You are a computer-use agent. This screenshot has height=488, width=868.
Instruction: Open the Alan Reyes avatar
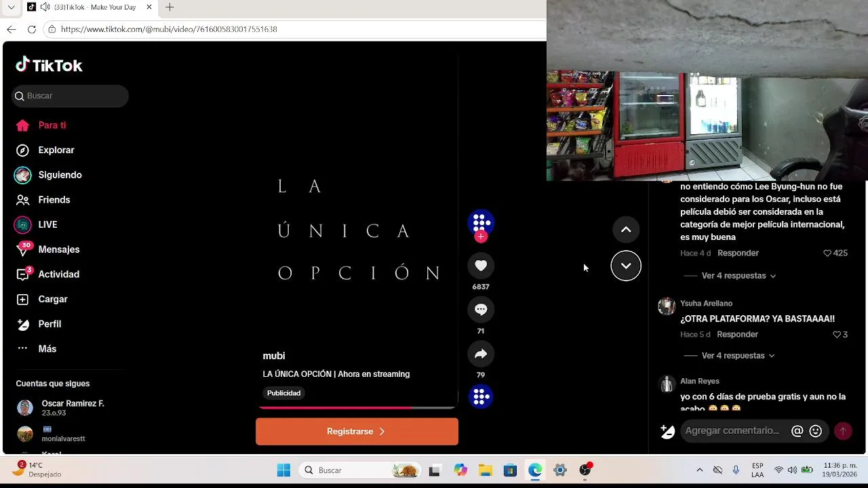point(667,384)
